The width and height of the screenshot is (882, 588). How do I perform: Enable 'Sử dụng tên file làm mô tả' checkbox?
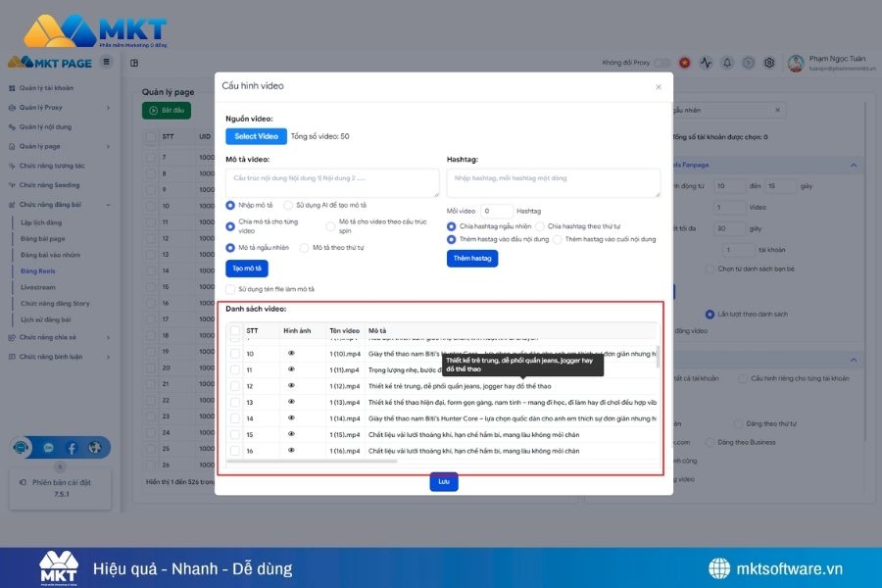click(x=230, y=289)
